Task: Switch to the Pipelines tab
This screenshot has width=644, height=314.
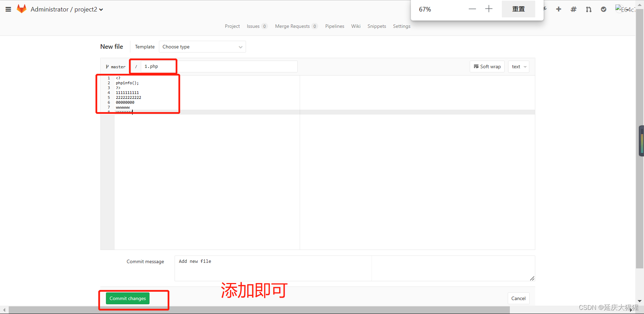Action: tap(335, 26)
